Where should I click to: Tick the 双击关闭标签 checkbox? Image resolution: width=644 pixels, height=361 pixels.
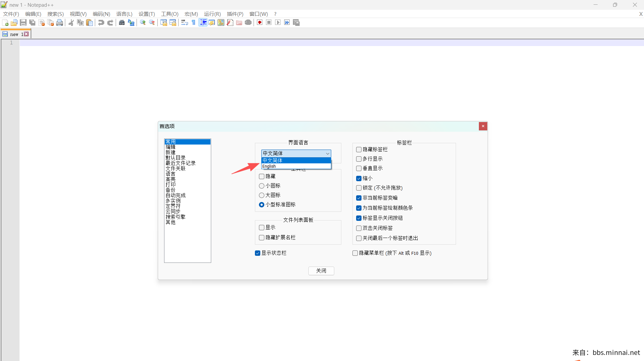pyautogui.click(x=359, y=228)
